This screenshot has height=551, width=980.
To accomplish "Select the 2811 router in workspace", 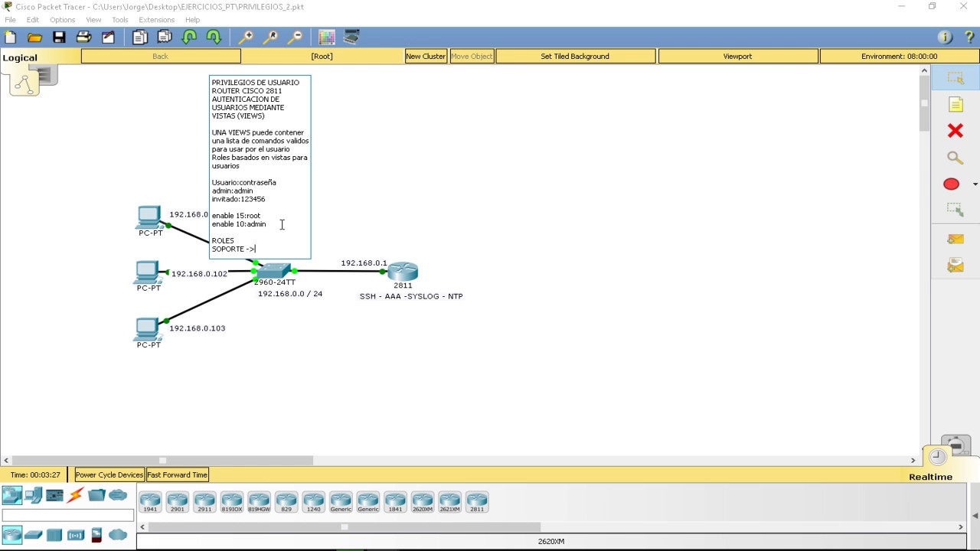I will [403, 271].
